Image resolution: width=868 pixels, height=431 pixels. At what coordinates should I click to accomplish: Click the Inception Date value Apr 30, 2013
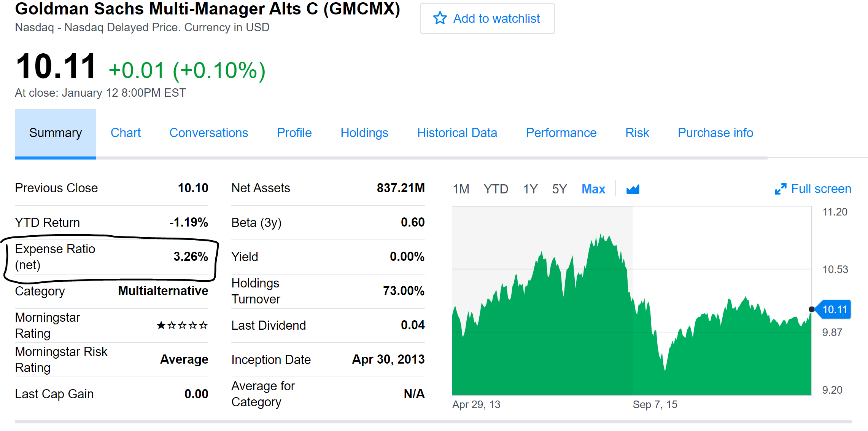(388, 359)
